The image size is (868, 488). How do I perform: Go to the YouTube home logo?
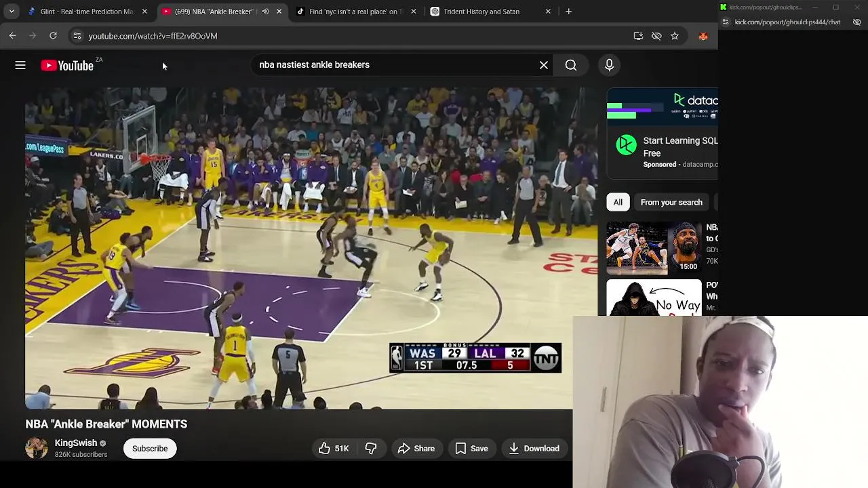click(67, 66)
